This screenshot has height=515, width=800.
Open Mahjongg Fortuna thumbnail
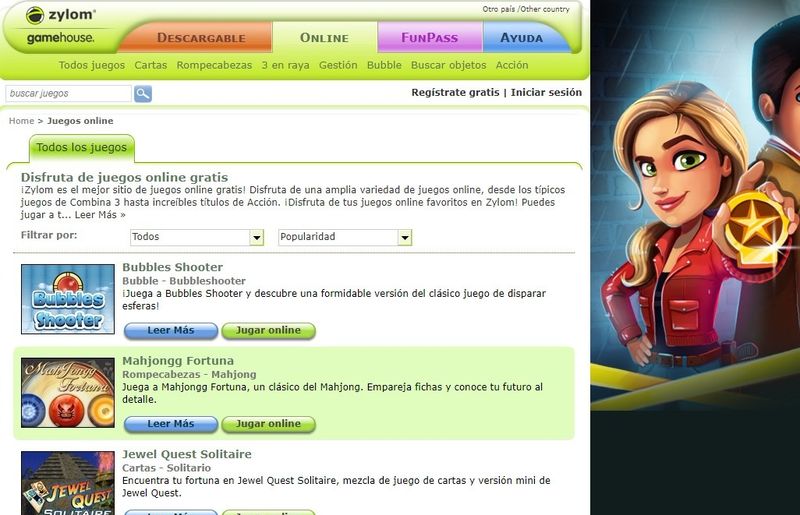click(x=68, y=393)
